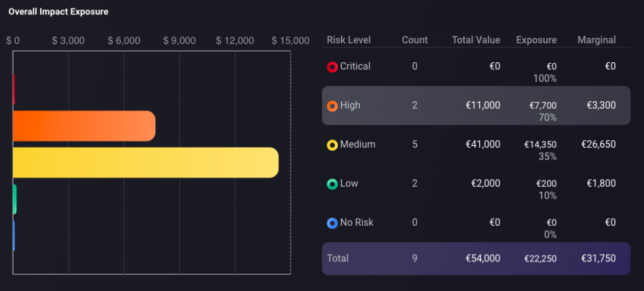Click the small green Low exposure bar
Viewport: 644px width, 291px height.
pos(15,199)
